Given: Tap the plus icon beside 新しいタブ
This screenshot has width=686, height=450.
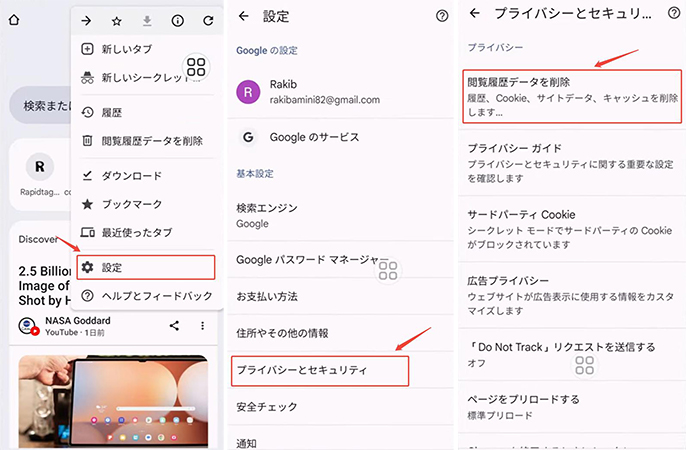Looking at the screenshot, I should click(x=88, y=49).
